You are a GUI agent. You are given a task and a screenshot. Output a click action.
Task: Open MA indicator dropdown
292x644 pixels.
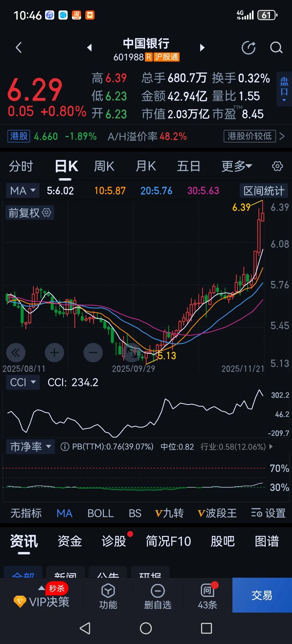(23, 191)
